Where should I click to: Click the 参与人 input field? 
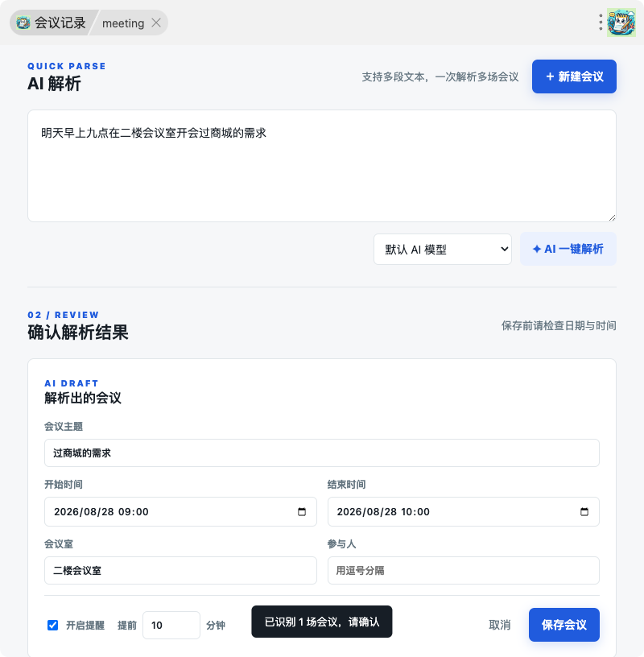click(464, 570)
